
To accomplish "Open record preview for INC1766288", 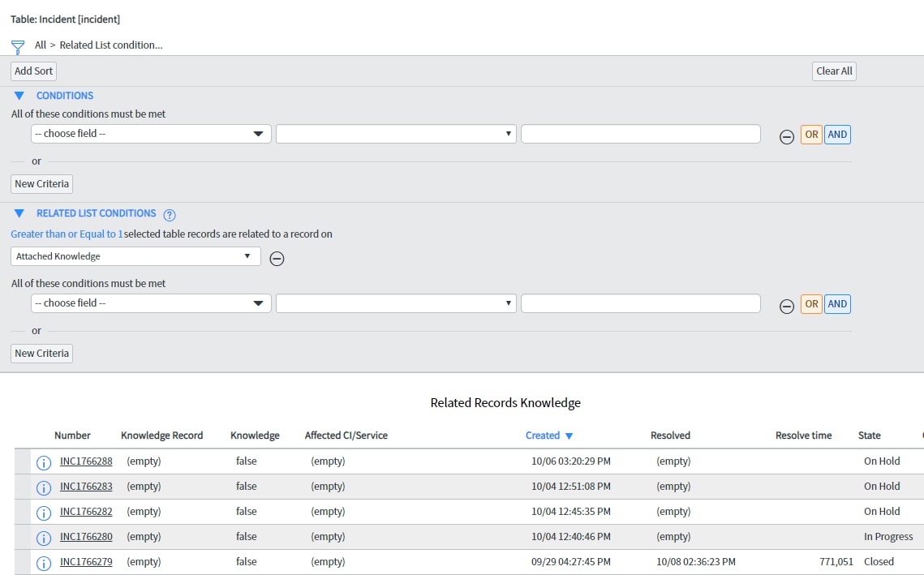I will 42,462.
